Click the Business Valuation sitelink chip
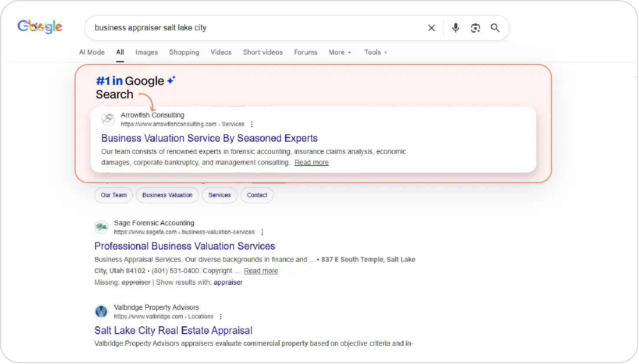The image size is (639, 364). (167, 195)
